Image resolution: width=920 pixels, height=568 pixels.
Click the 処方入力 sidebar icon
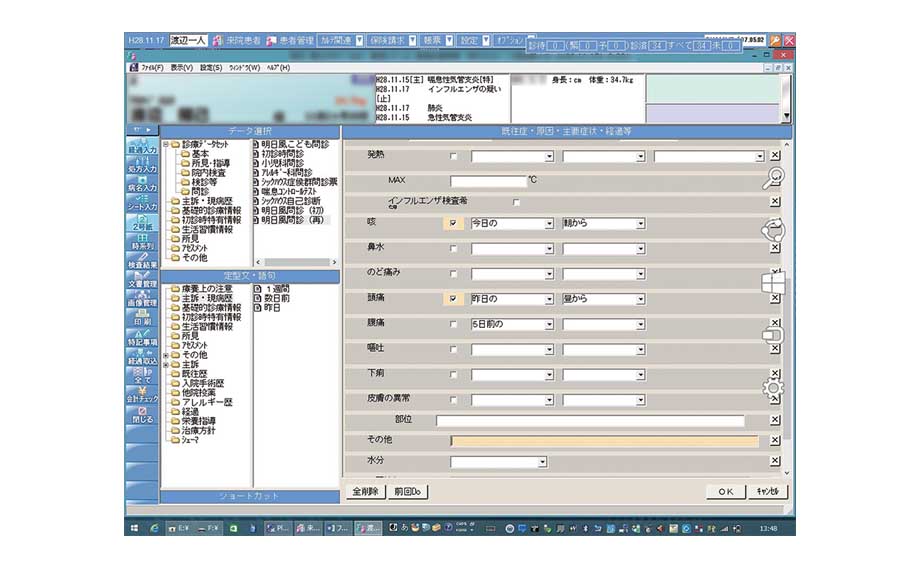(142, 165)
